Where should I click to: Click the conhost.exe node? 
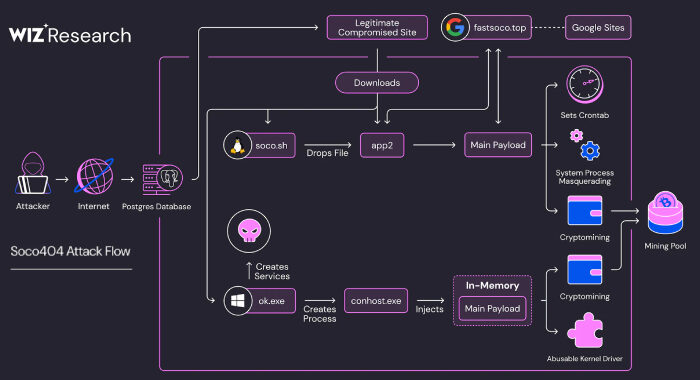pyautogui.click(x=376, y=301)
